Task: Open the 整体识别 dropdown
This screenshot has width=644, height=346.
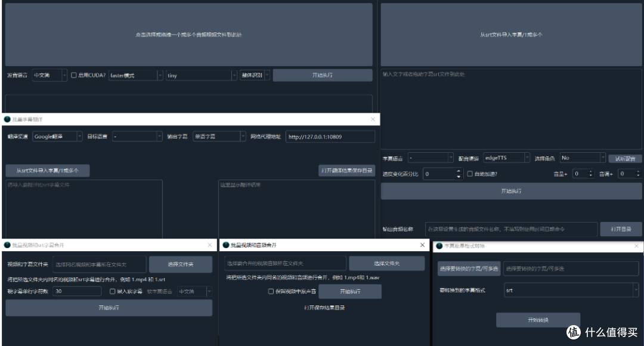Action: 255,75
